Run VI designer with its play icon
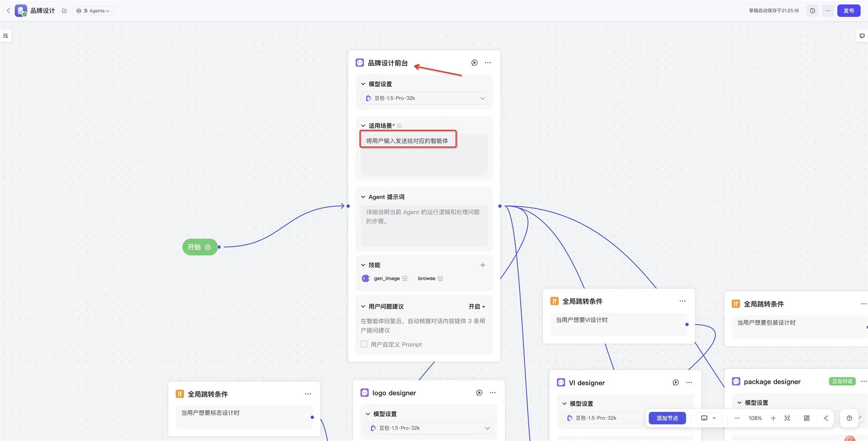The width and height of the screenshot is (868, 441). pos(675,382)
